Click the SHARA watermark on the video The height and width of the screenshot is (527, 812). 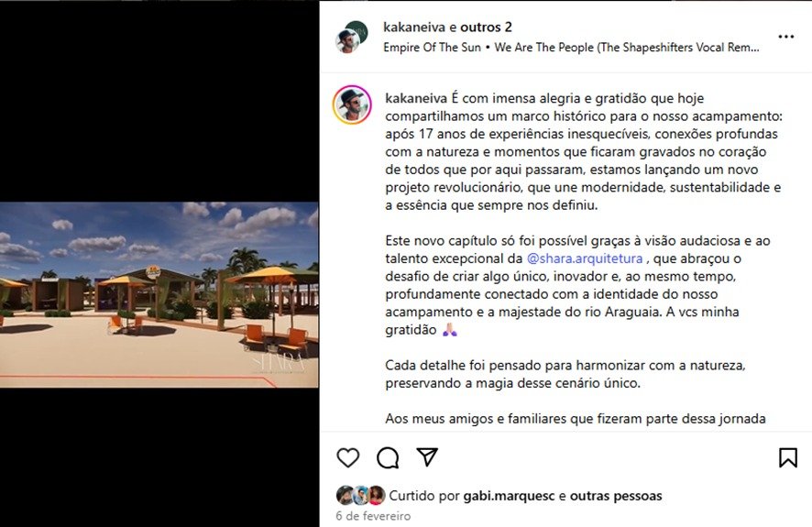pos(279,364)
